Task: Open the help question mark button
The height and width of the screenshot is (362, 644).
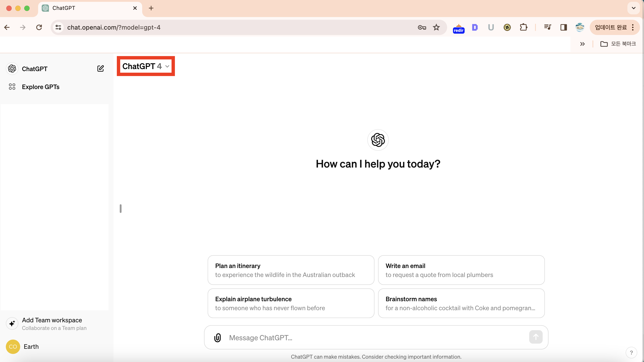Action: pos(631,353)
